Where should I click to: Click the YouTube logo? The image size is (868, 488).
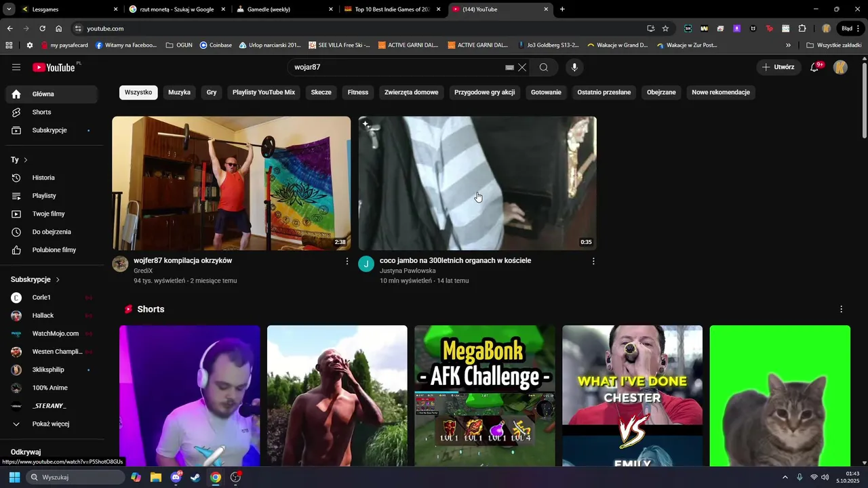[x=54, y=67]
